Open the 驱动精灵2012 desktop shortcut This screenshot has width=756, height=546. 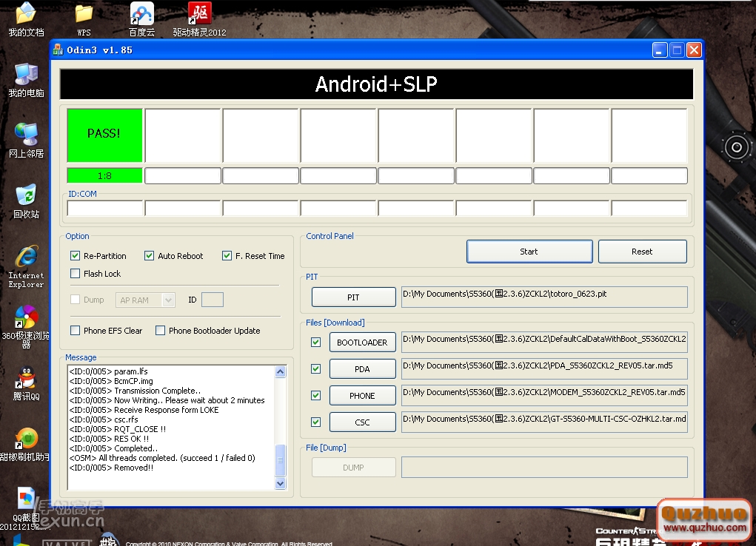point(199,15)
